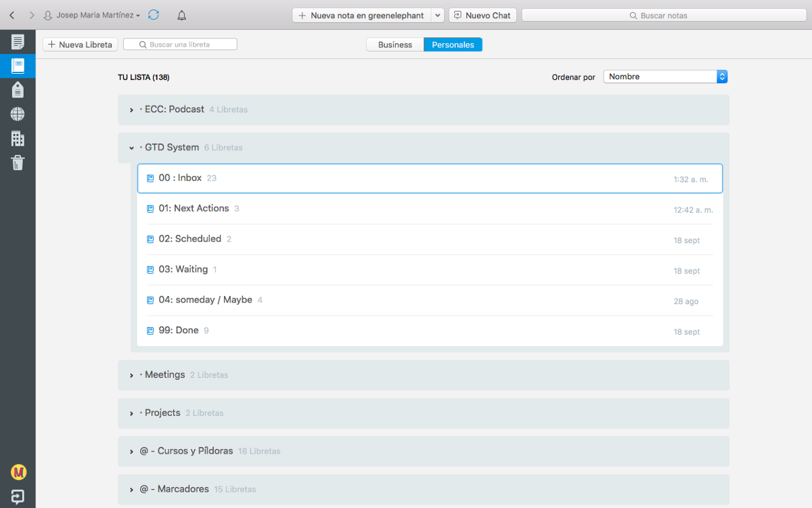812x508 pixels.
Task: Open the Trash sidebar icon
Action: tap(18, 163)
